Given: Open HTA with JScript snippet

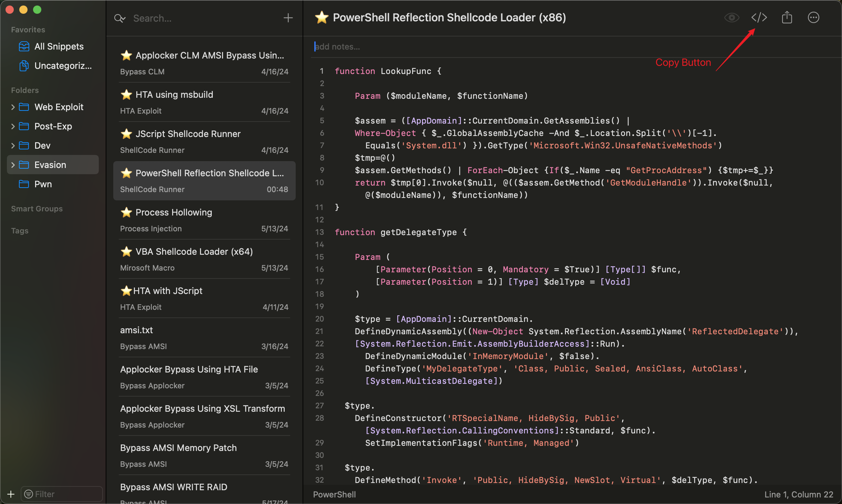Looking at the screenshot, I should click(204, 298).
